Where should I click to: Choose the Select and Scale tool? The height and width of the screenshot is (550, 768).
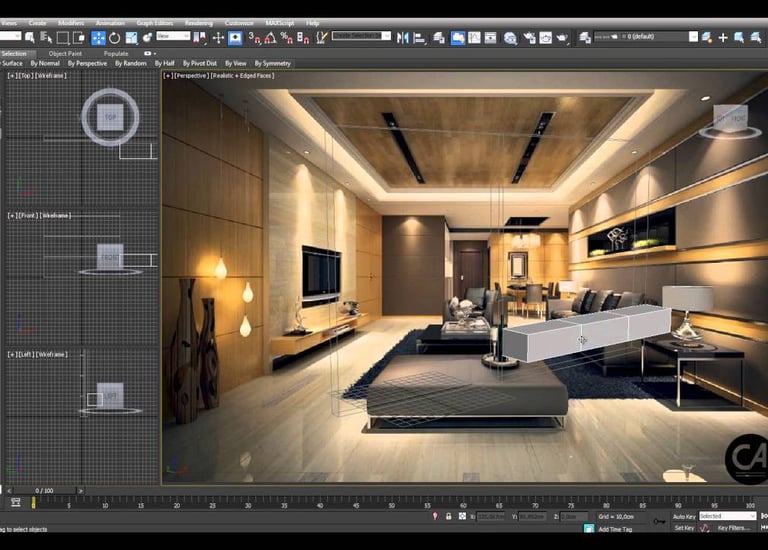click(x=131, y=38)
